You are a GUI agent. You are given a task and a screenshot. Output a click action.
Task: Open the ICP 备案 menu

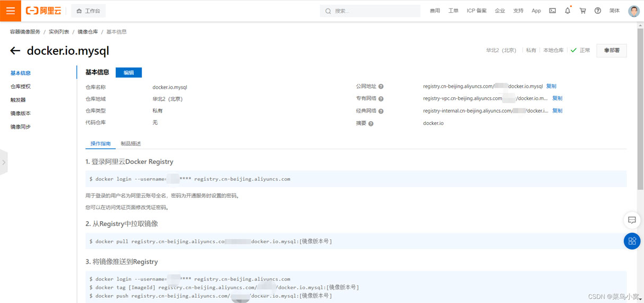tap(477, 11)
